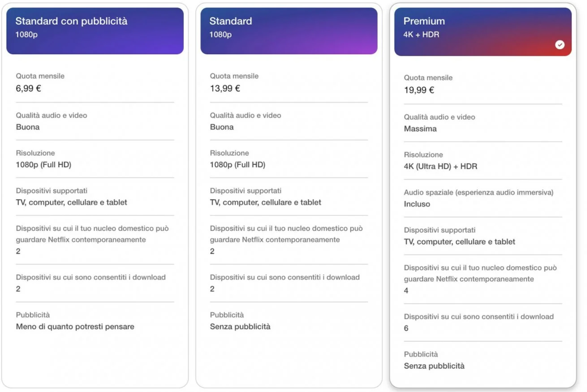
Task: Click the checkmark icon on Premium plan
Action: coord(560,45)
